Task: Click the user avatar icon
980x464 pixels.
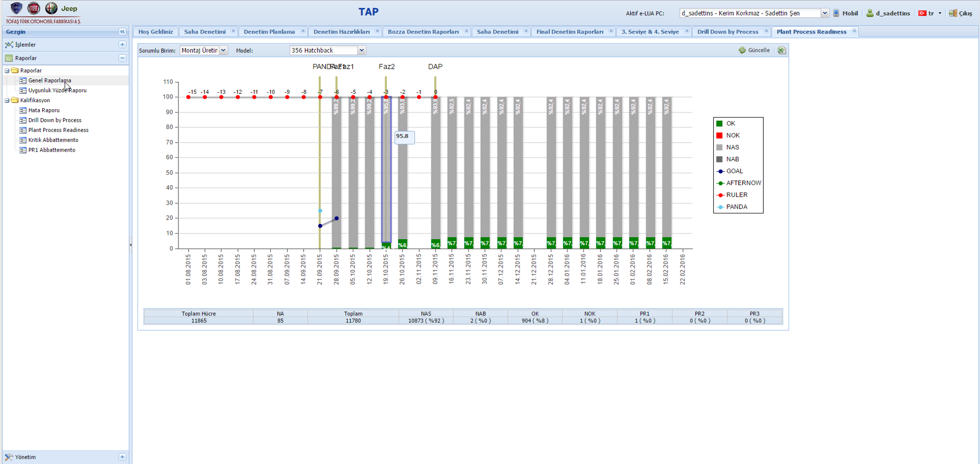Action: click(870, 13)
